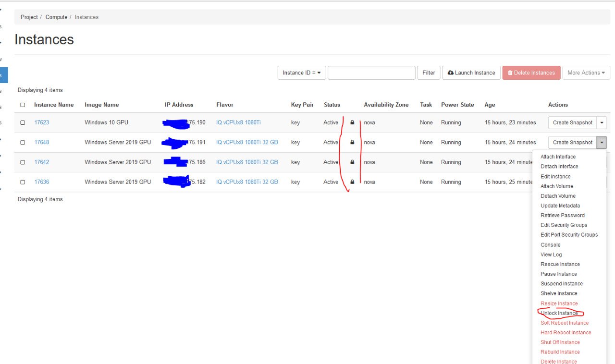Click the lock icon in row 17623
The height and width of the screenshot is (364, 615).
(352, 122)
